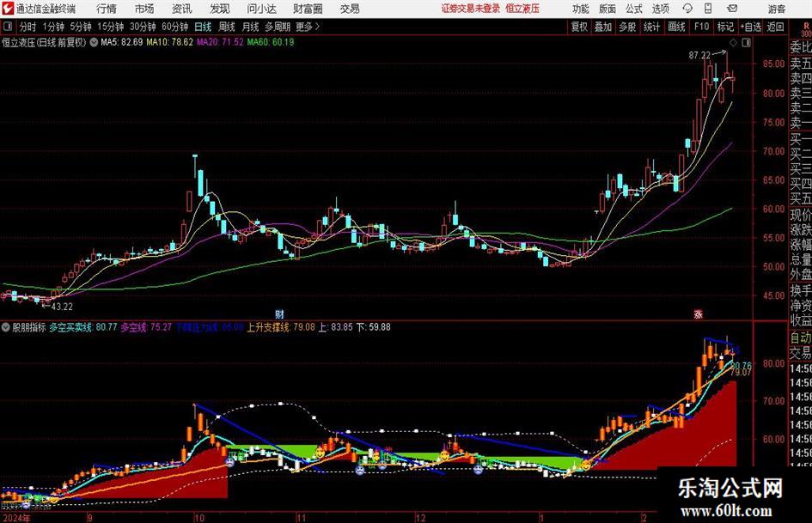This screenshot has width=812, height=523.
Task: Click the 多空买卖线: 80.77 label
Action: [x=83, y=327]
